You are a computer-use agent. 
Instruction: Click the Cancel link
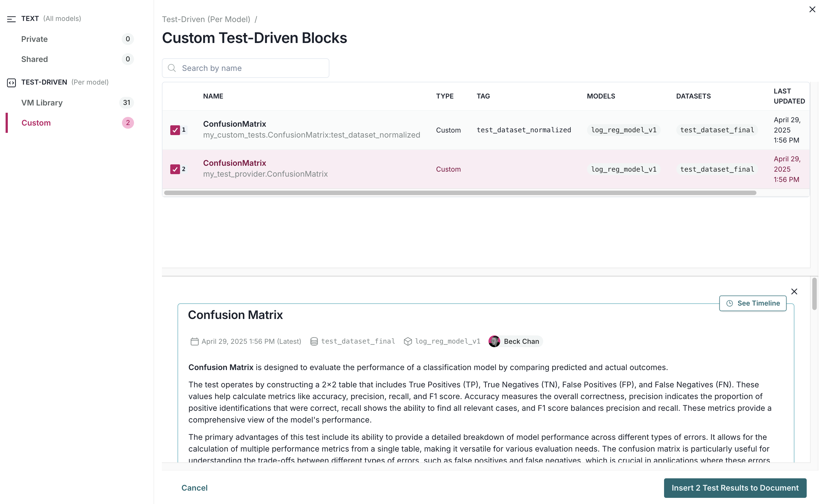(x=194, y=488)
